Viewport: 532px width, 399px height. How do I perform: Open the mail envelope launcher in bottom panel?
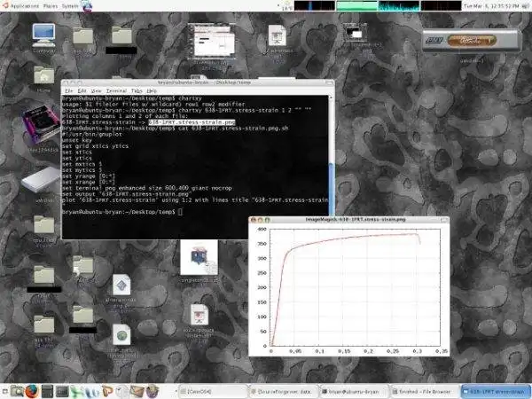pos(137,391)
